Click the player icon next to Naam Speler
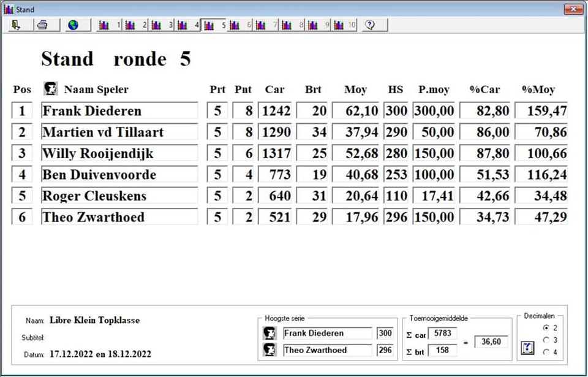The height and width of the screenshot is (377, 588). (x=50, y=89)
